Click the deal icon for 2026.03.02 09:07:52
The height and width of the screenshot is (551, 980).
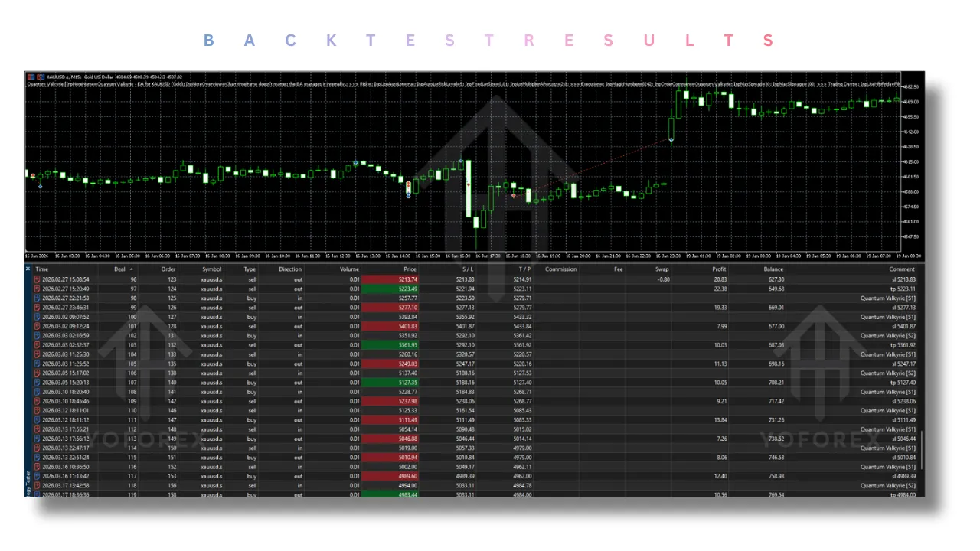click(38, 316)
